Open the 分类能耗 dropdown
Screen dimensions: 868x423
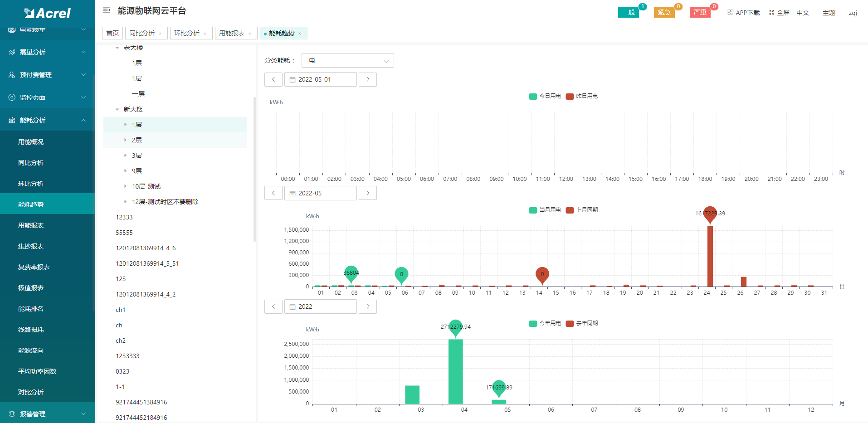(347, 60)
